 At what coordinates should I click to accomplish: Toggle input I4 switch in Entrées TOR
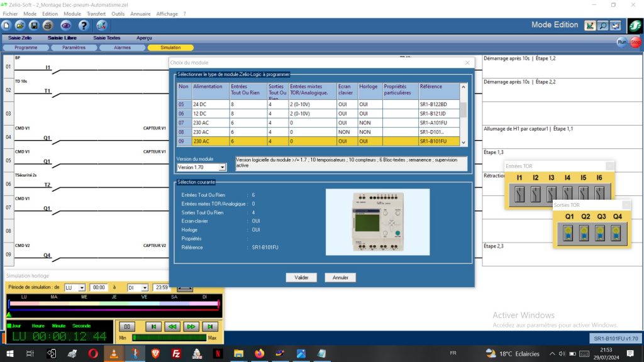[x=568, y=194]
